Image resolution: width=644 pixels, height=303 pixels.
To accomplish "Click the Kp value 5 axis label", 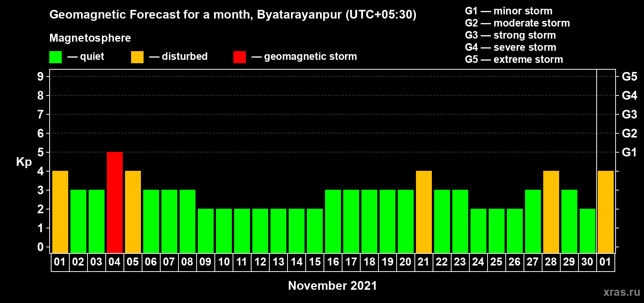I will (x=41, y=152).
